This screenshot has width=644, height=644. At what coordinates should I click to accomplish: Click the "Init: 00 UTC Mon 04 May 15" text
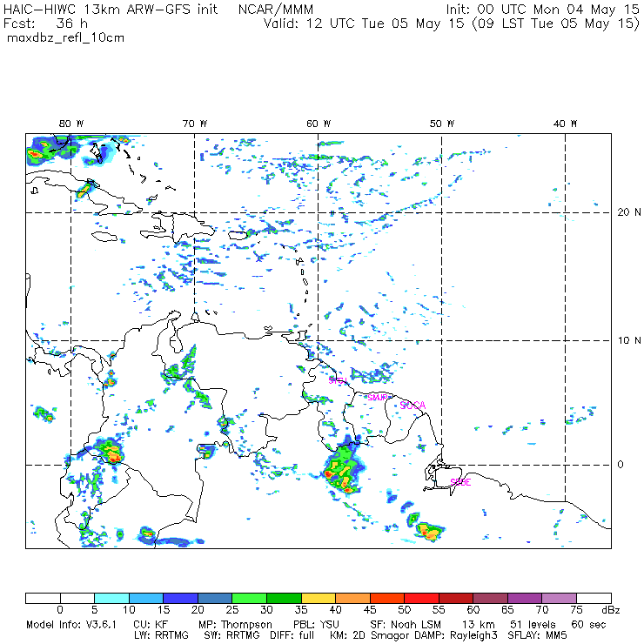coord(543,10)
